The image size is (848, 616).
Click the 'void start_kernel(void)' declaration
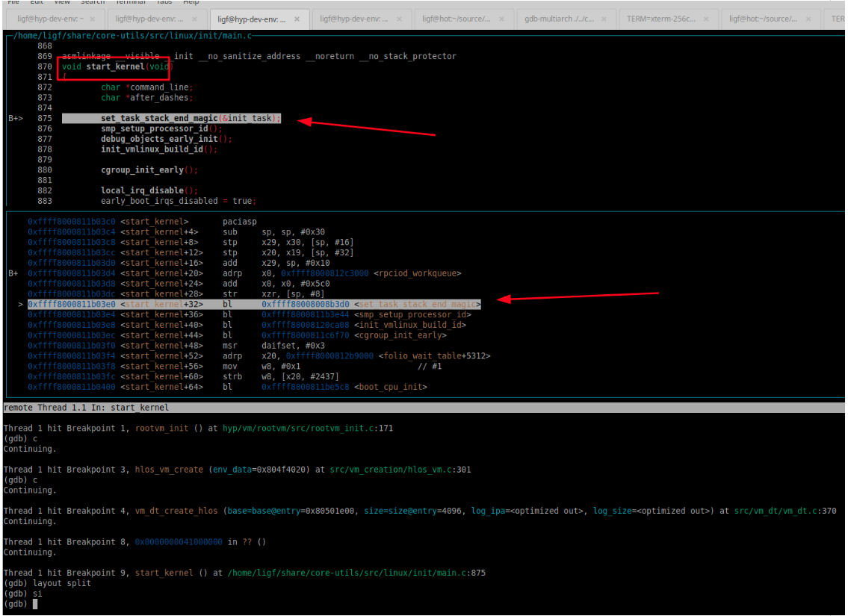tap(117, 66)
